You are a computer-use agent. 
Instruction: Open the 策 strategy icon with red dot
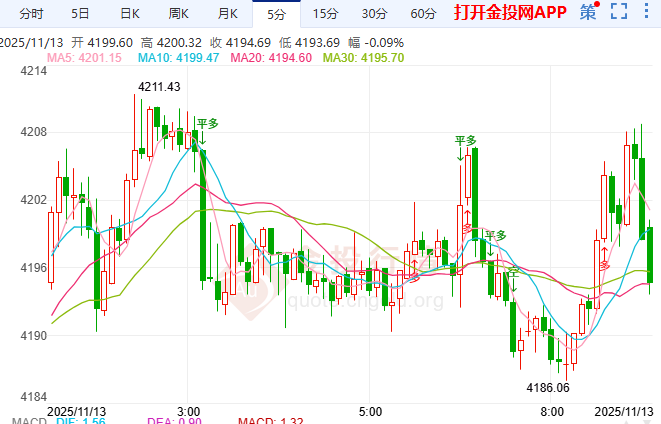589,11
